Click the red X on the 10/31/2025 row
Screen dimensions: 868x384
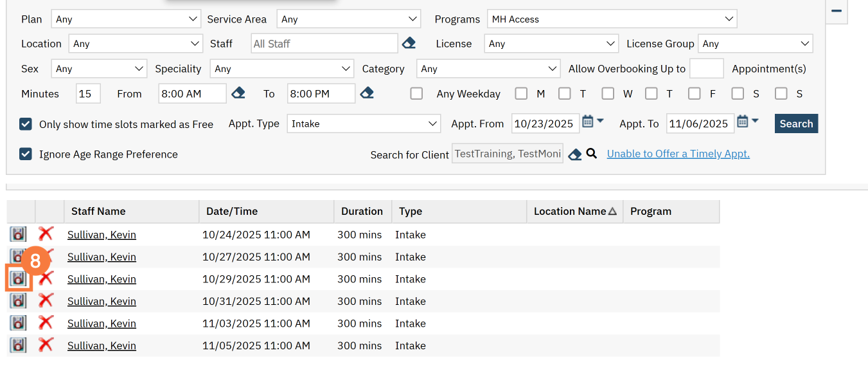(x=46, y=300)
